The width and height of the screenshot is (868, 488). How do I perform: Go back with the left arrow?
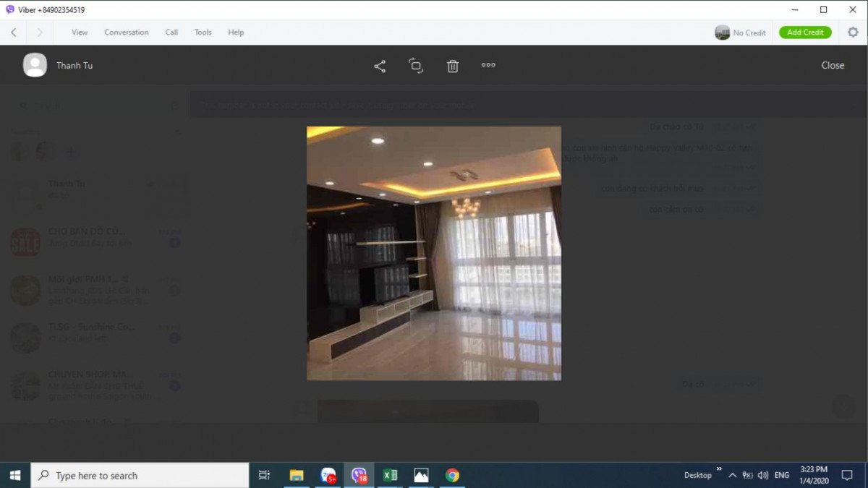pyautogui.click(x=14, y=33)
